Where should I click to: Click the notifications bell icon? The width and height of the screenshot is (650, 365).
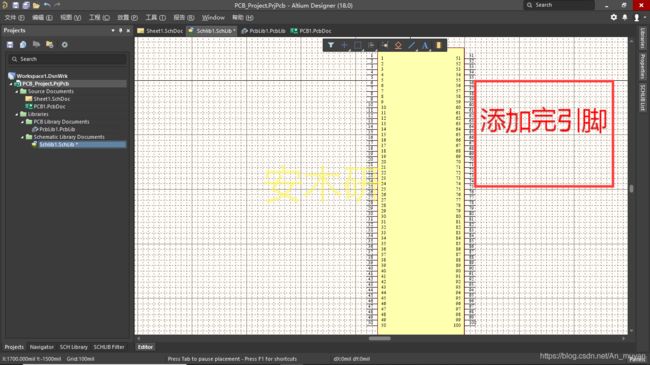tap(625, 17)
